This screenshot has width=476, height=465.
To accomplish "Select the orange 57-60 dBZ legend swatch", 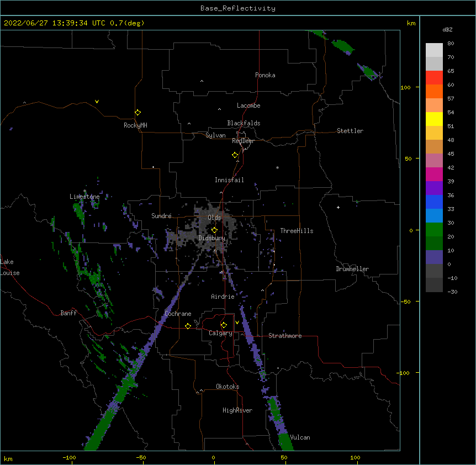I will coord(434,92).
